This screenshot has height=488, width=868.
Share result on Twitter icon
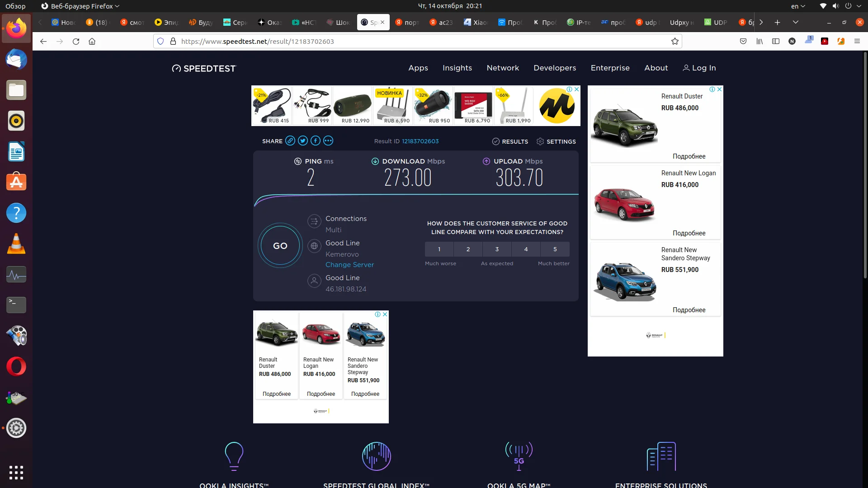coord(303,141)
